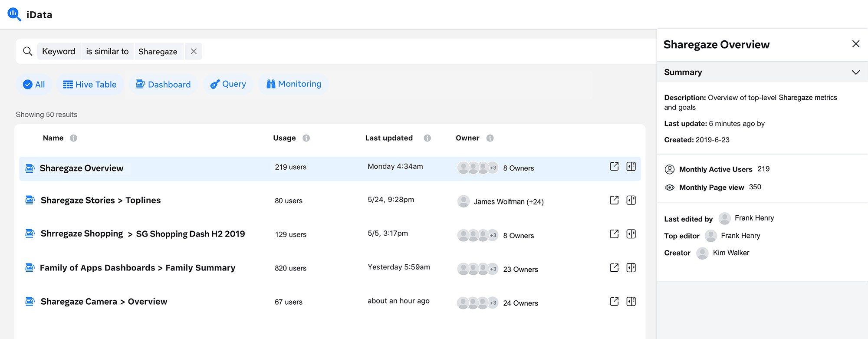Filter results by Hive Table

point(90,85)
